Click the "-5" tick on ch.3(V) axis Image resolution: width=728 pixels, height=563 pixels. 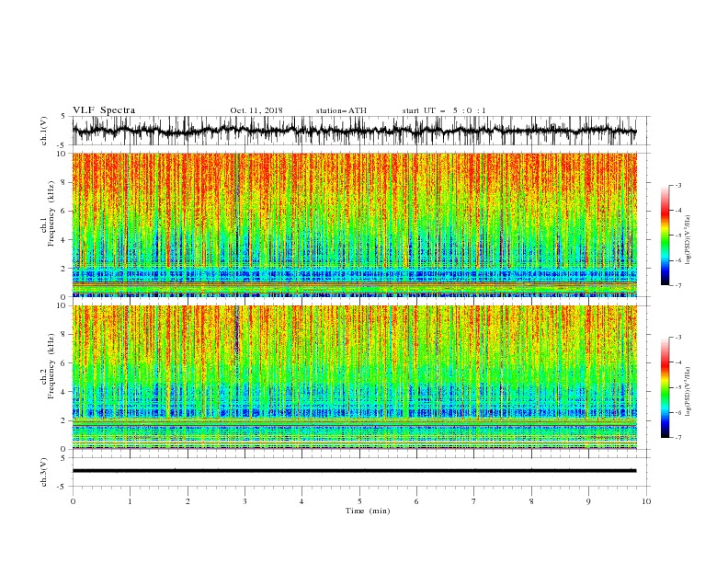tap(63, 487)
